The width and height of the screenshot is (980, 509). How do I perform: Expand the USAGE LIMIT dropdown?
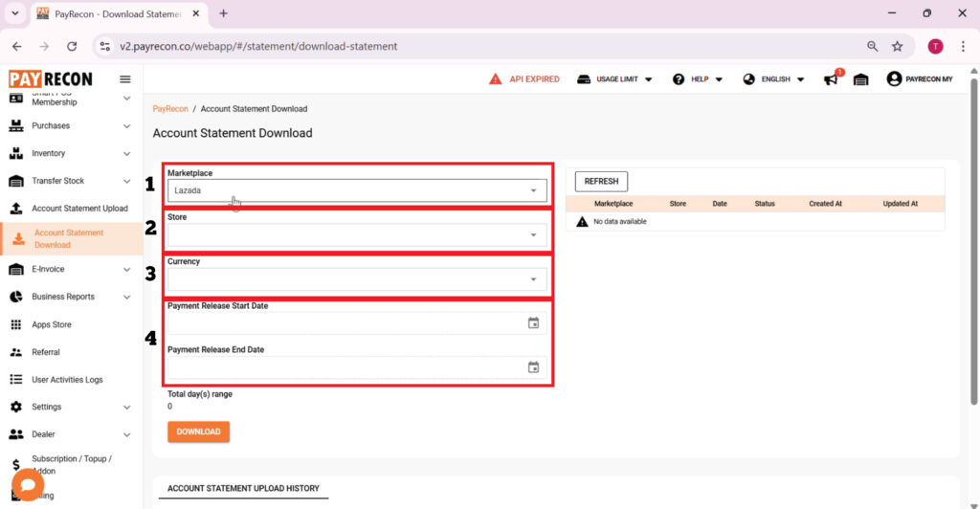pos(649,79)
